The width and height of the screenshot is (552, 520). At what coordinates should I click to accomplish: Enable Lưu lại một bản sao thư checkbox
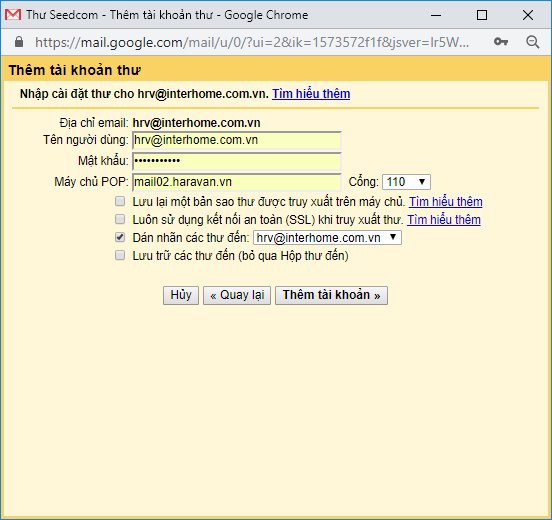point(120,201)
